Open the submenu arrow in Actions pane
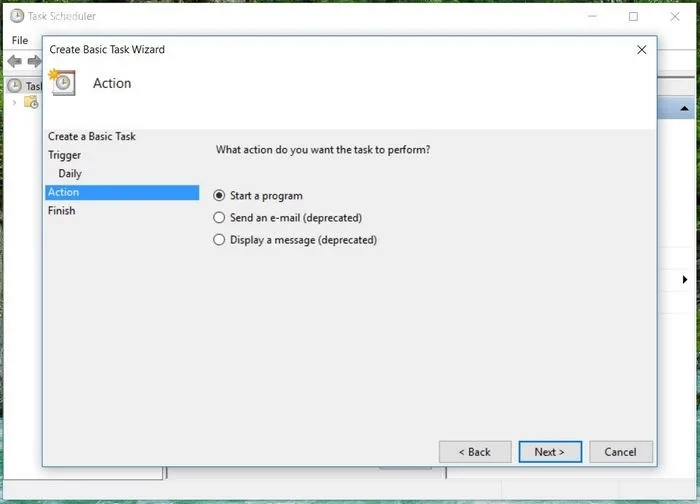The height and width of the screenshot is (504, 700). pyautogui.click(x=685, y=279)
